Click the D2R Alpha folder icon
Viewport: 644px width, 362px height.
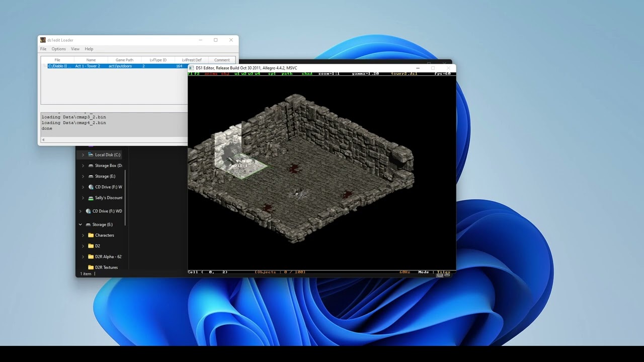click(x=91, y=256)
